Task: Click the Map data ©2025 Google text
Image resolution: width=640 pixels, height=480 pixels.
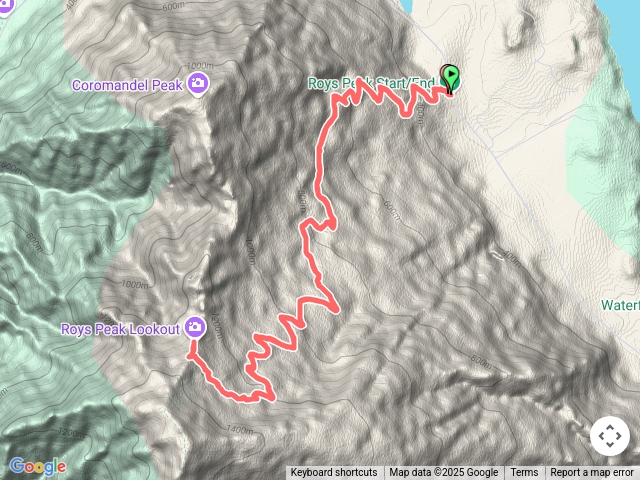Action: (x=443, y=473)
